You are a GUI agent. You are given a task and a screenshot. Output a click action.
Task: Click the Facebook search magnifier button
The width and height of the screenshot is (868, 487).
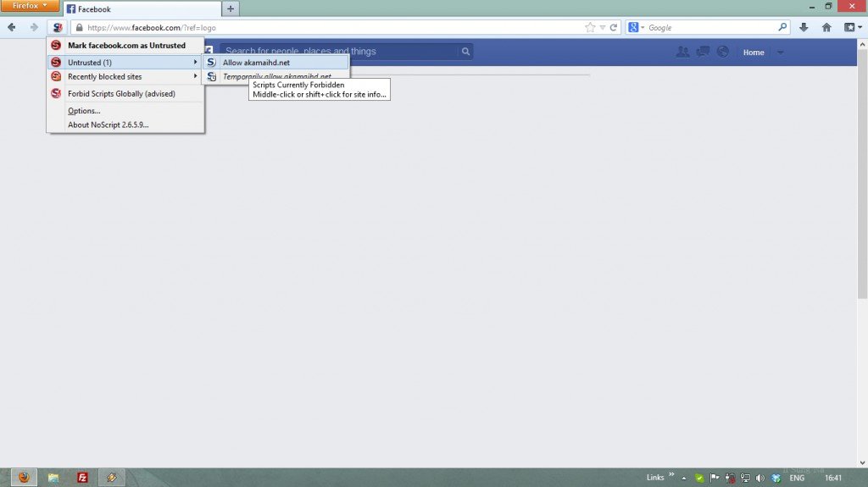(465, 52)
